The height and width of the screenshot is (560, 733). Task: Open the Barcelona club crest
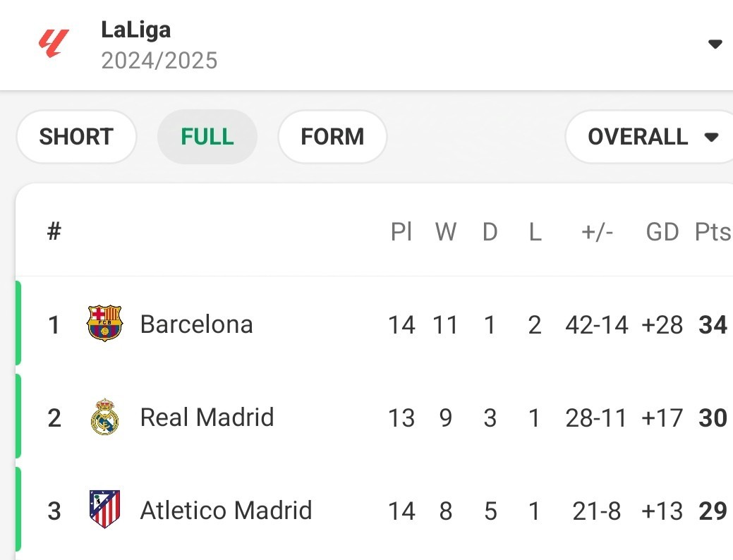tap(104, 324)
